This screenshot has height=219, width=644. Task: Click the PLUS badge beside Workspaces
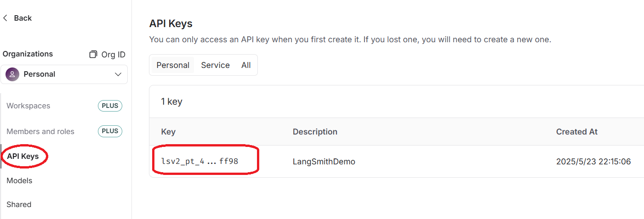(110, 106)
